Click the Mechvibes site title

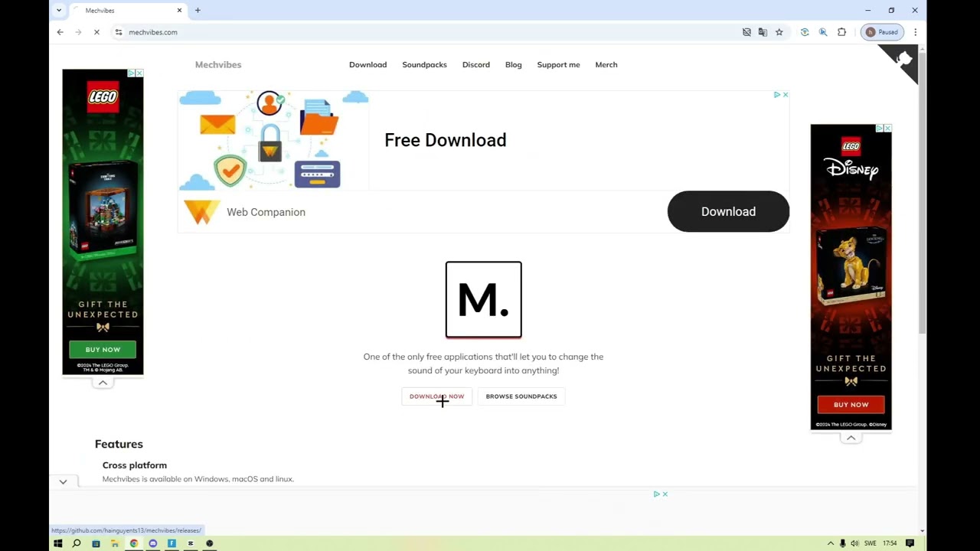pyautogui.click(x=218, y=64)
